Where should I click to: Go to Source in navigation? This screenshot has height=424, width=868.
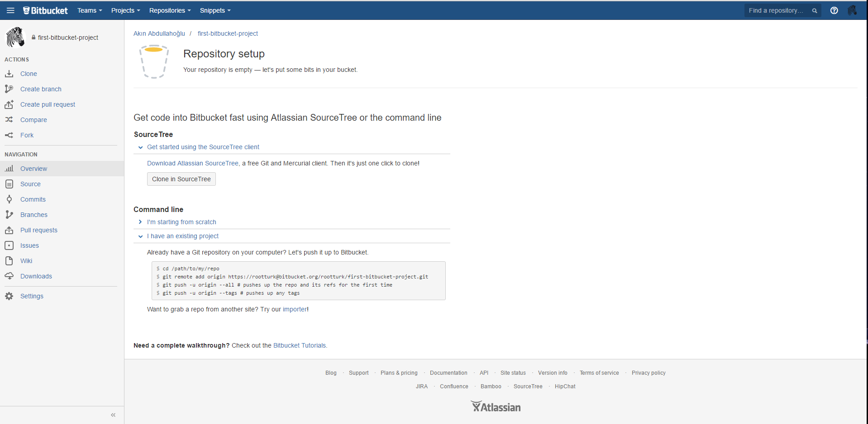point(30,184)
